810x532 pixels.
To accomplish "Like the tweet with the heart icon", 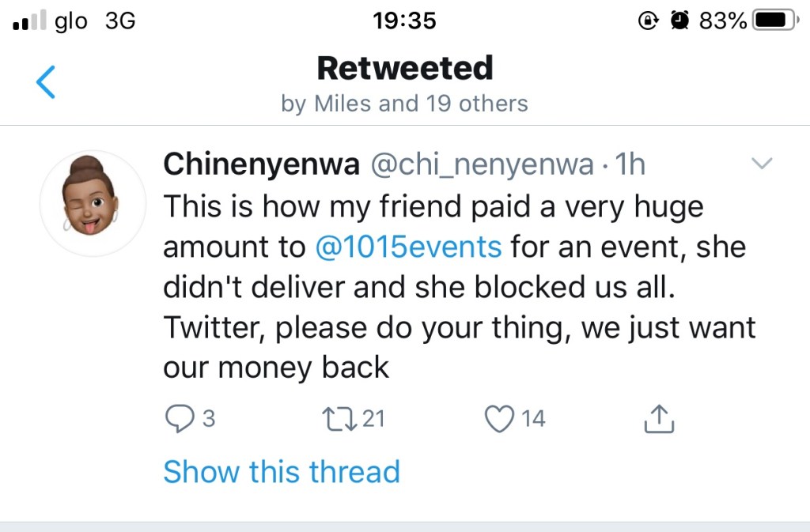I will click(x=499, y=418).
